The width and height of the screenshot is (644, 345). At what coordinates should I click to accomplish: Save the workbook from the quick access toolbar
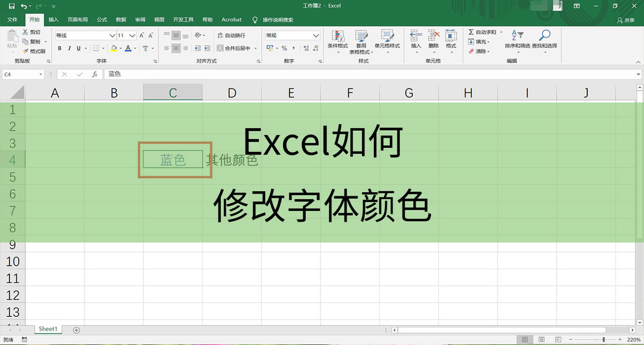[x=12, y=6]
